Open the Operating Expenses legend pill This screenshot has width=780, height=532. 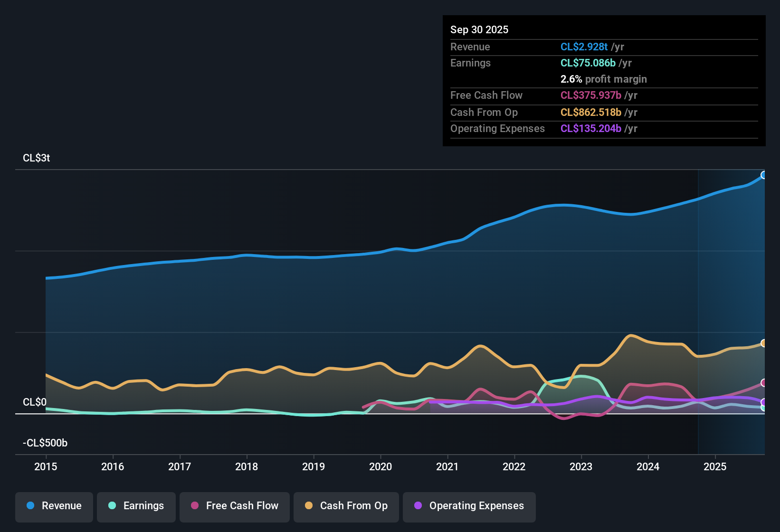click(x=469, y=506)
